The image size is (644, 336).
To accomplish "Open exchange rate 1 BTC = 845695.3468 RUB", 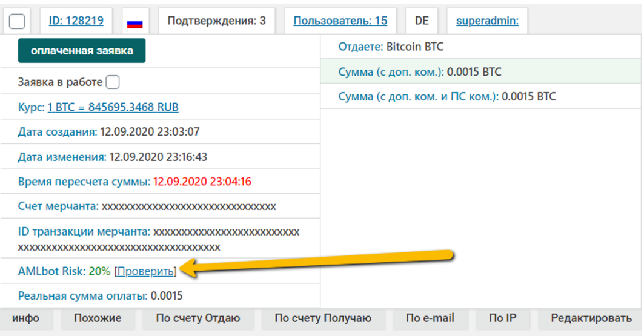I will (113, 107).
